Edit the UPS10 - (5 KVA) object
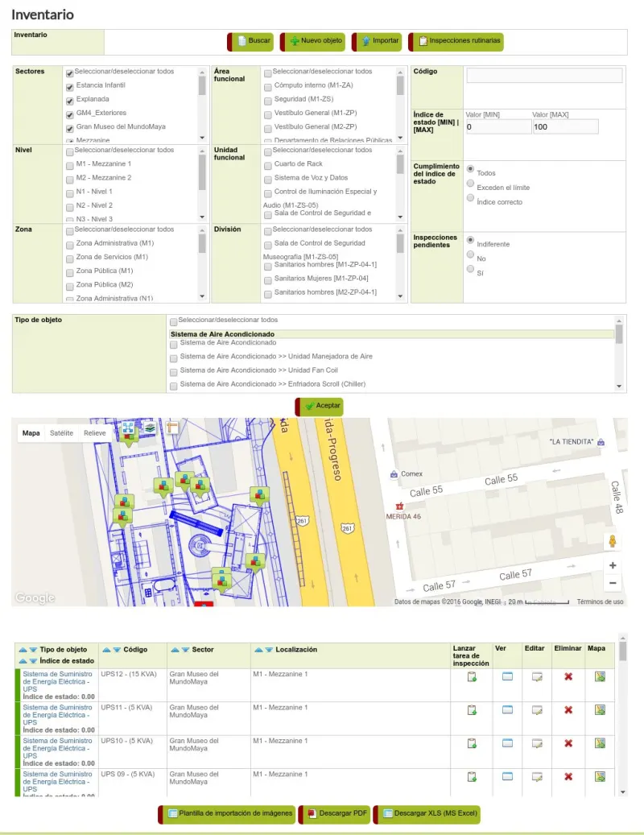The height and width of the screenshot is (835, 644). pos(537,743)
